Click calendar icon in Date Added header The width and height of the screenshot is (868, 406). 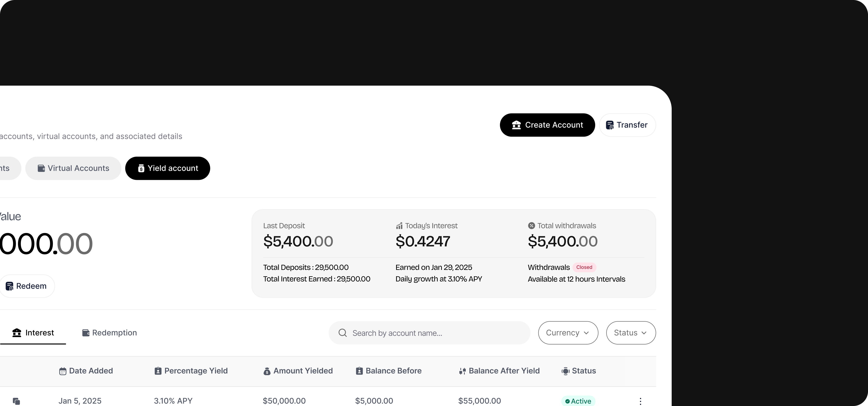(x=63, y=371)
